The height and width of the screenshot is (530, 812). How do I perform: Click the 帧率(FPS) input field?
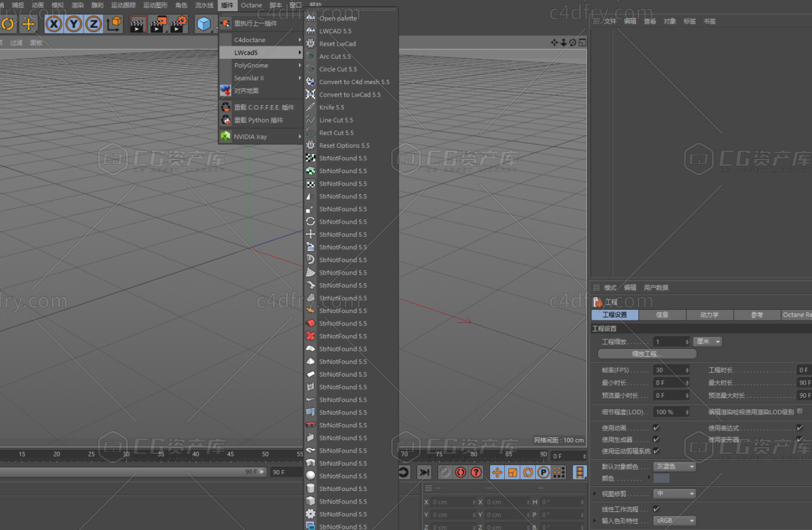672,370
